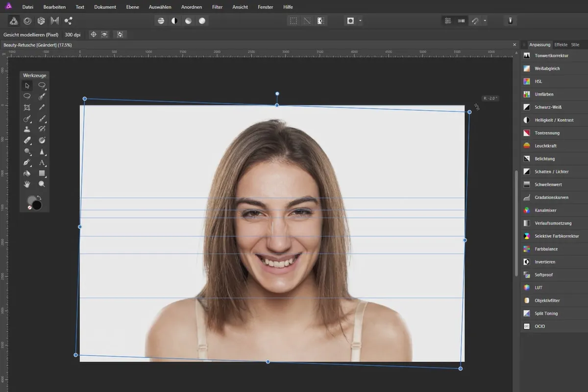Open the Assistant manager icon
The width and height of the screenshot is (588, 392).
(510, 21)
